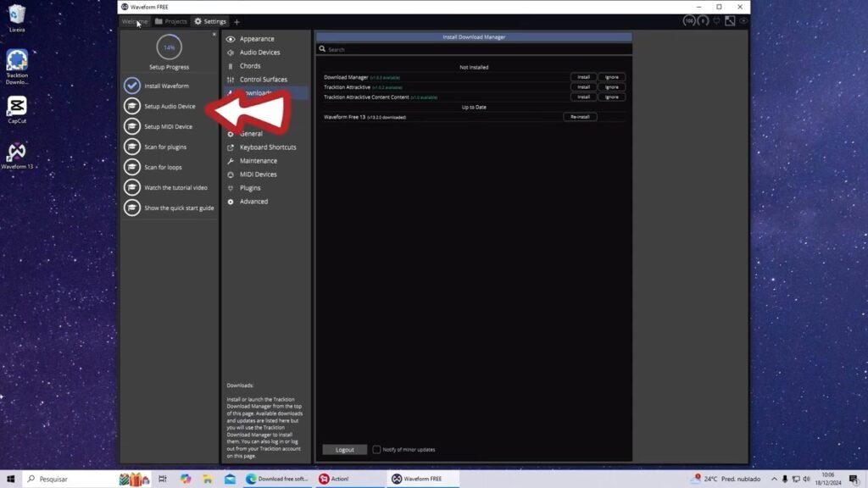Click the Keyboard Shortcuts icon
This screenshot has height=488, width=868.
click(231, 147)
